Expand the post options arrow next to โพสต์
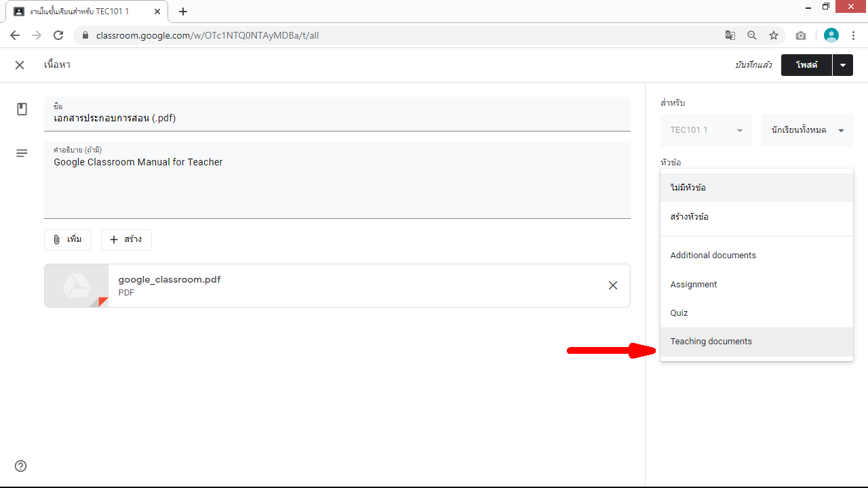The width and height of the screenshot is (868, 488). tap(842, 65)
